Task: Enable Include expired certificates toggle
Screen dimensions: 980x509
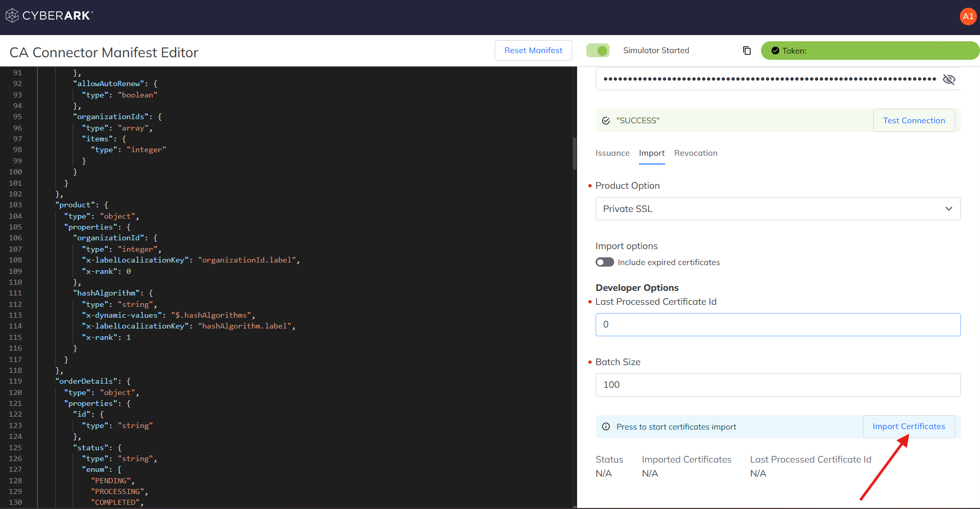Action: [605, 262]
